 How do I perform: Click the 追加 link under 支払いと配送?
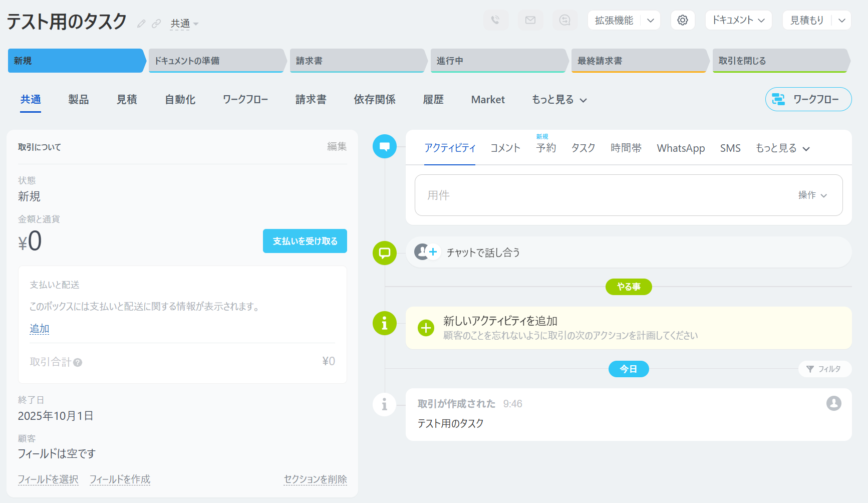click(40, 329)
